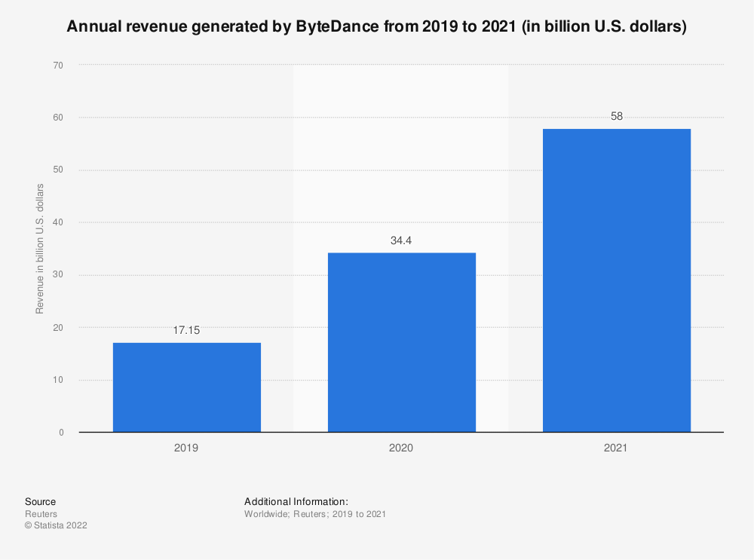Click the chart title about ByteDance revenue
754x560 pixels.
[x=376, y=26]
